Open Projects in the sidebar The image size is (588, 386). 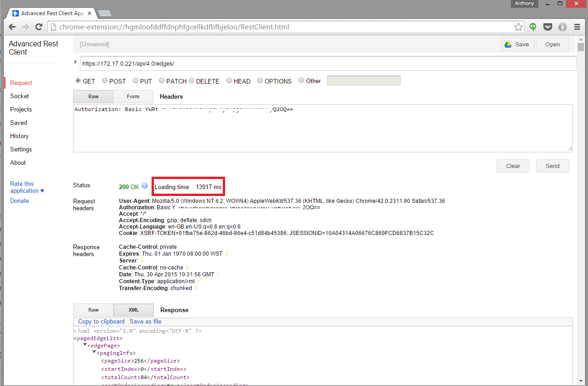pos(21,110)
